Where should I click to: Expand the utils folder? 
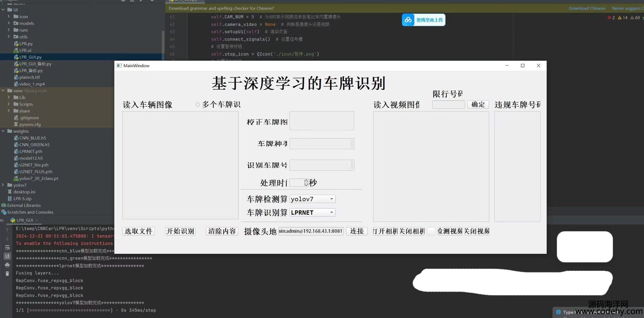coord(9,37)
